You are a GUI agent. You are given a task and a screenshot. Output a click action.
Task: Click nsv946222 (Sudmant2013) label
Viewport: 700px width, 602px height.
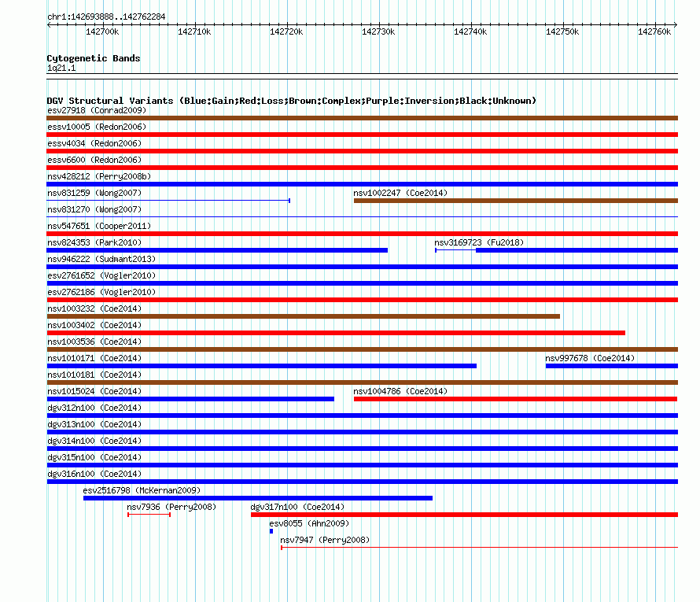point(101,259)
